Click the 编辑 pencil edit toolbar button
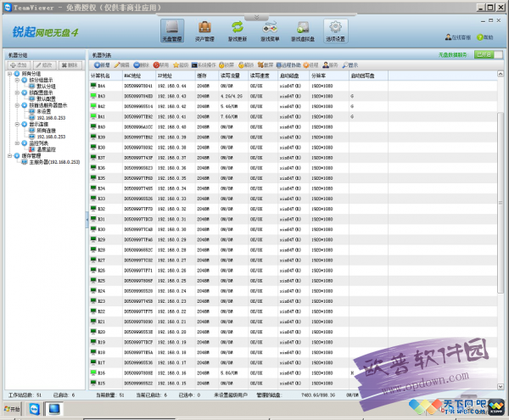Image resolution: width=509 pixels, height=420 pixels. click(x=121, y=65)
